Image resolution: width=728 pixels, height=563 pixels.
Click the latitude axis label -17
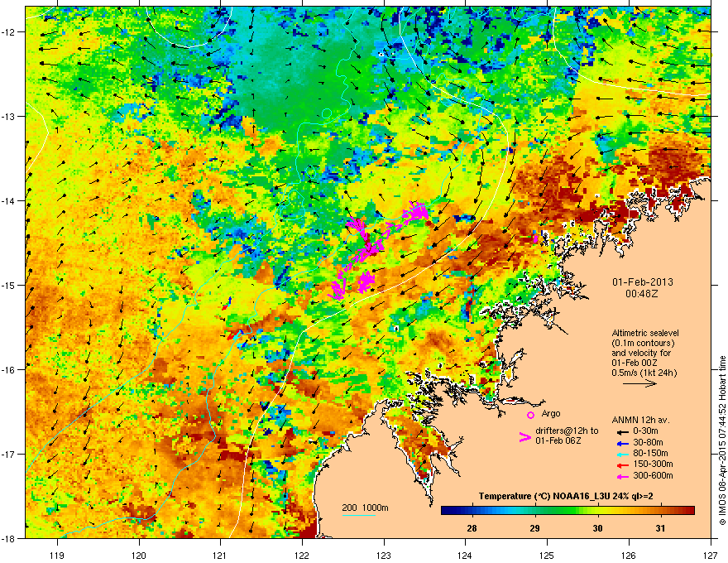point(8,454)
